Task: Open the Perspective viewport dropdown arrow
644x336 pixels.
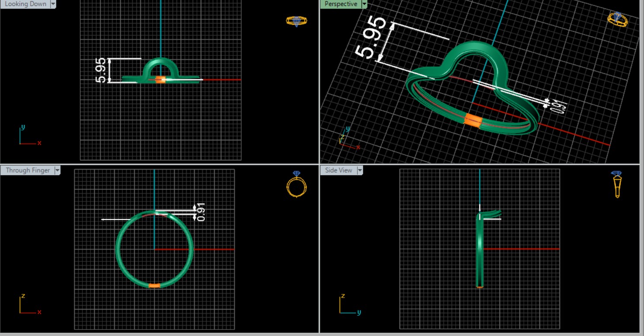Action: pos(364,4)
